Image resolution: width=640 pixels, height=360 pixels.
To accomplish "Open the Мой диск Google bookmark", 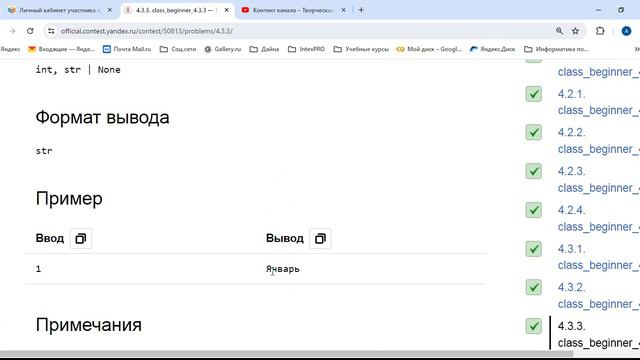I will [x=429, y=49].
